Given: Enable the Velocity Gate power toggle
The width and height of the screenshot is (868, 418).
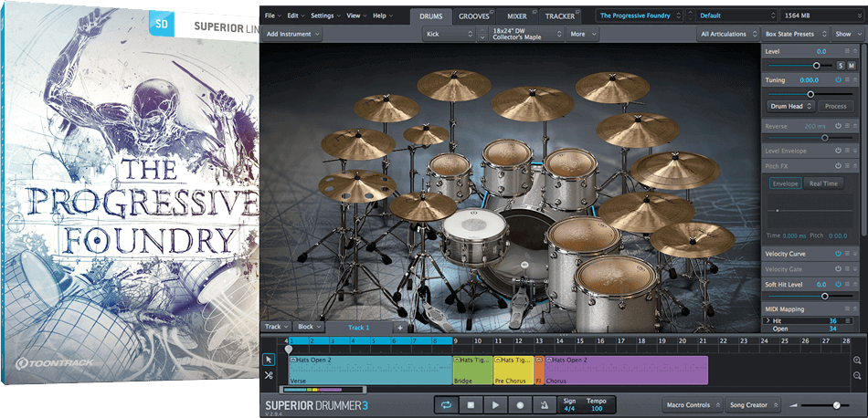Looking at the screenshot, I should tap(838, 269).
